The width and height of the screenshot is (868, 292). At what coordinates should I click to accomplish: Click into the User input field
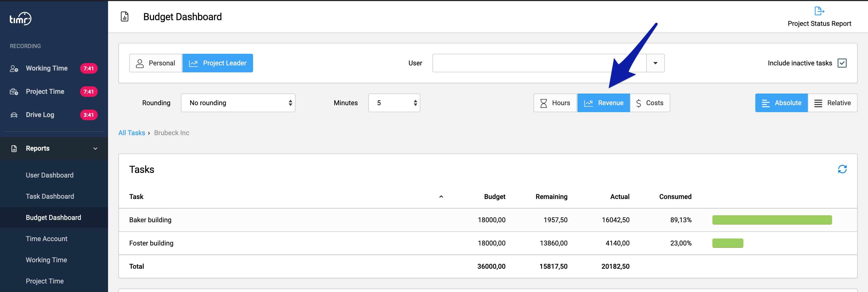tap(539, 63)
